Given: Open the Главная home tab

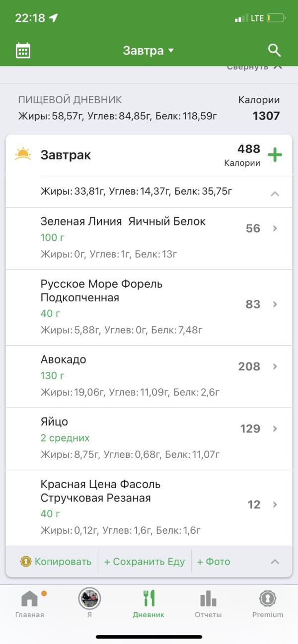Looking at the screenshot, I should click(x=29, y=604).
